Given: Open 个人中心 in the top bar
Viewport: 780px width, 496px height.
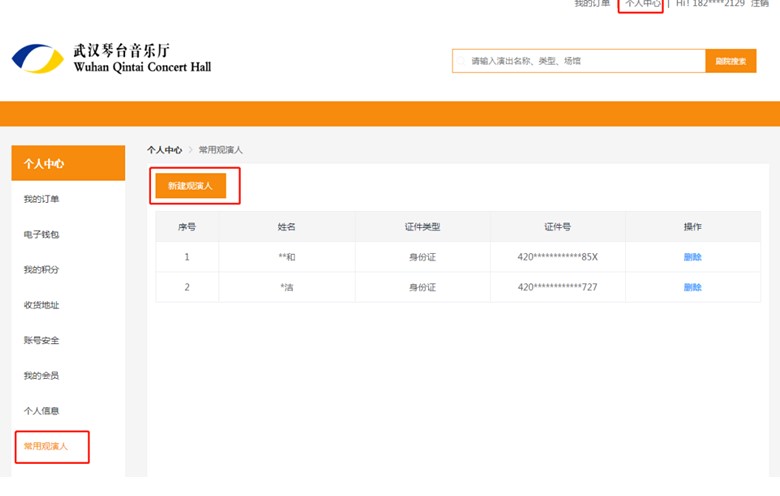Looking at the screenshot, I should click(x=643, y=3).
